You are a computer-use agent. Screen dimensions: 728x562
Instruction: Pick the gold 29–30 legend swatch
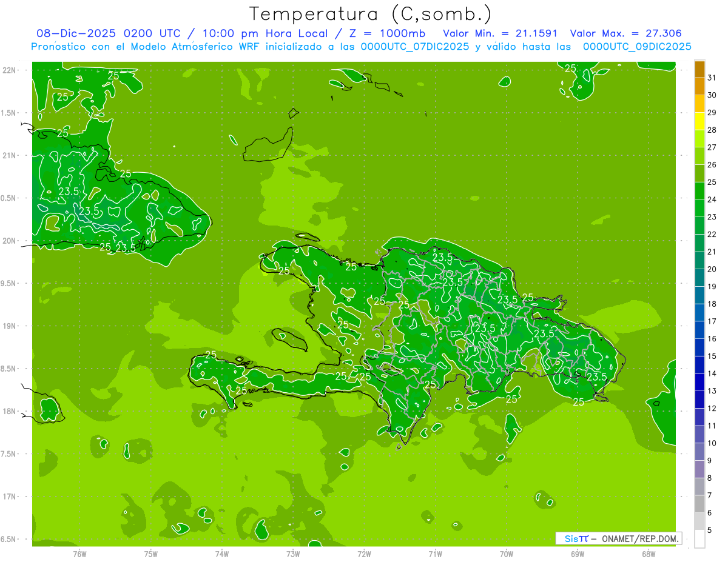(x=699, y=104)
